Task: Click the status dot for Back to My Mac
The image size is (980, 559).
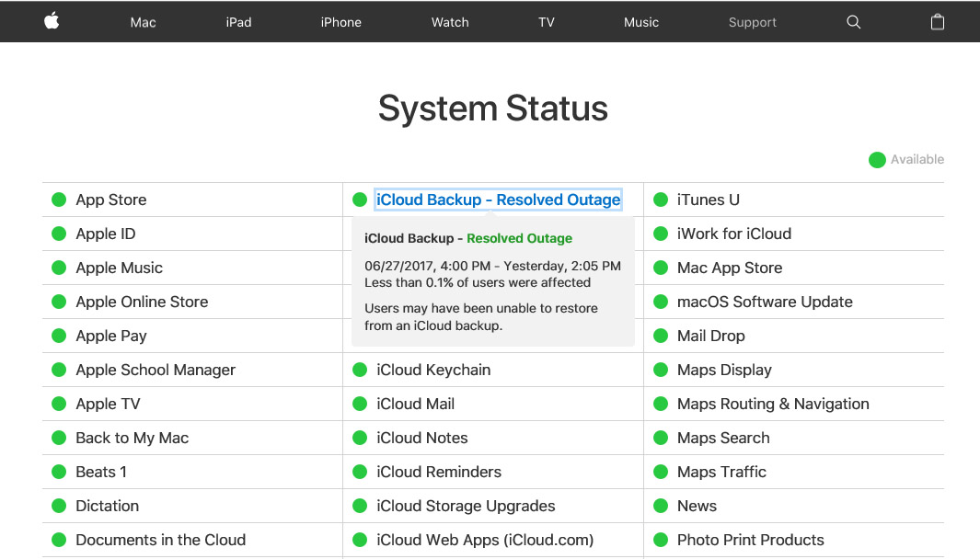Action: pyautogui.click(x=59, y=438)
